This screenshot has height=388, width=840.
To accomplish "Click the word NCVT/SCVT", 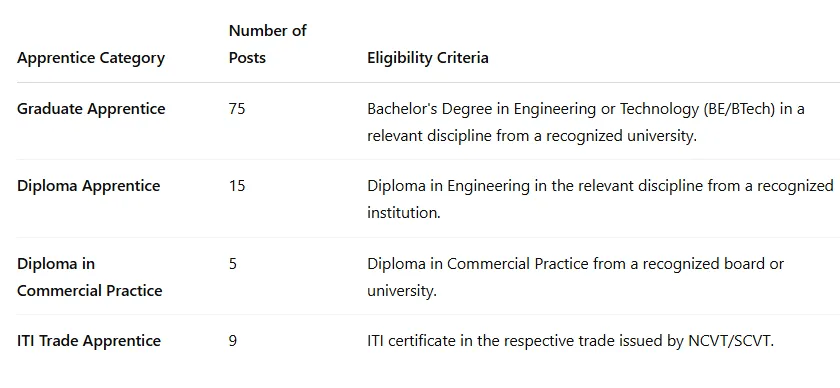I will coord(731,341).
